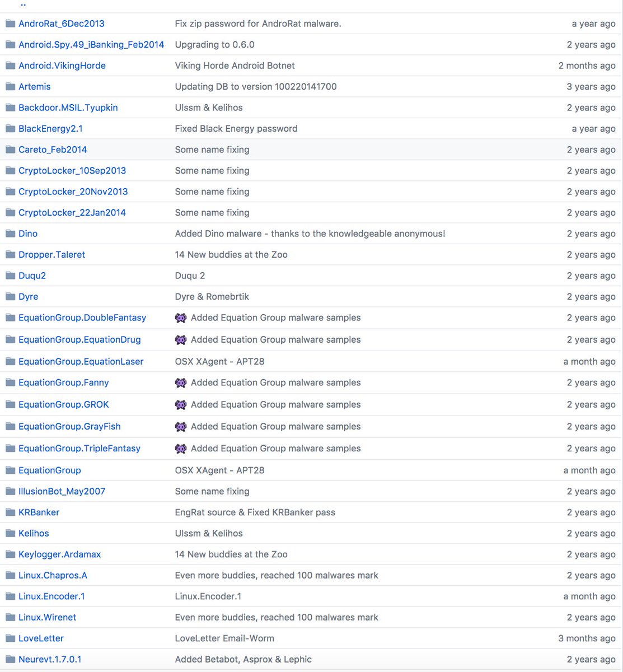Open commit "Fixed Black Energy password"
Viewport: 623px width, 672px height.
(x=236, y=128)
